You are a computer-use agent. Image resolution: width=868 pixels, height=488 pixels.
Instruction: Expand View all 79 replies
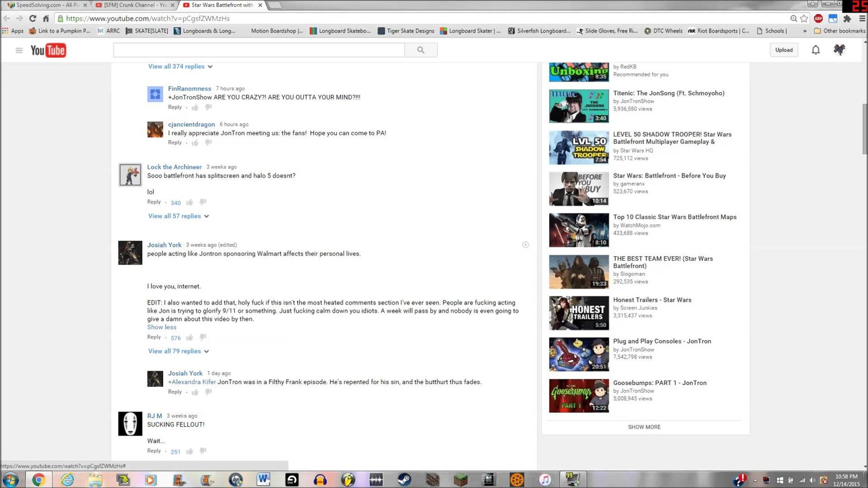(178, 352)
